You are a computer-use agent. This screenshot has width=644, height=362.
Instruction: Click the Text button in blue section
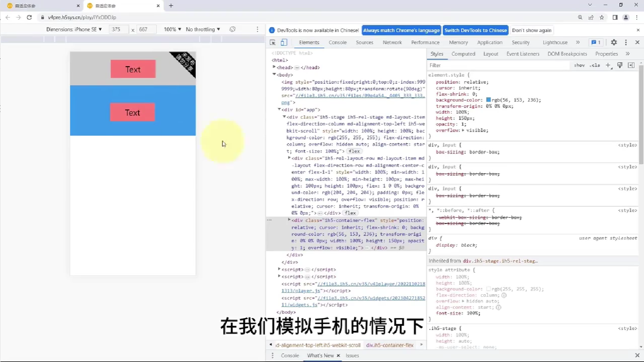[x=132, y=112]
